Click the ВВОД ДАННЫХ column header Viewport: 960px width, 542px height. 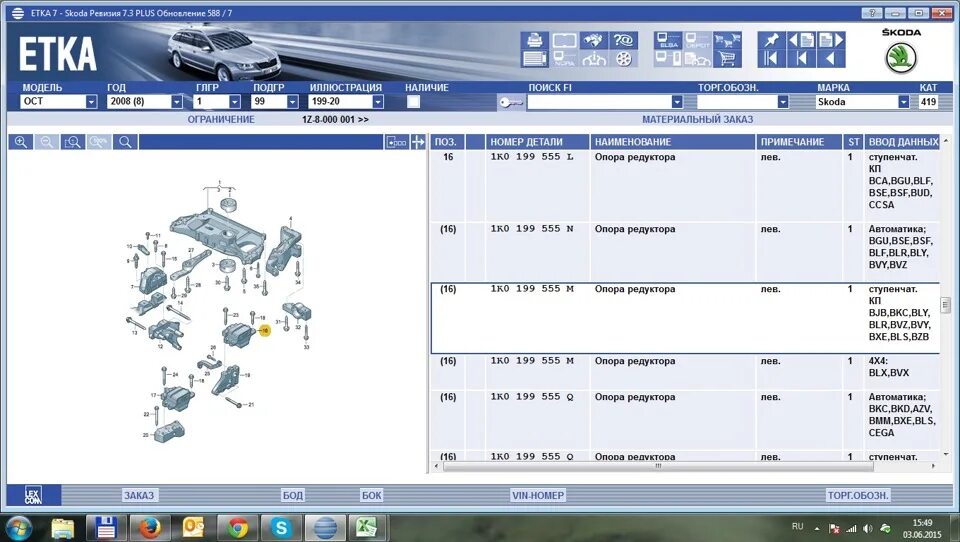tap(902, 142)
